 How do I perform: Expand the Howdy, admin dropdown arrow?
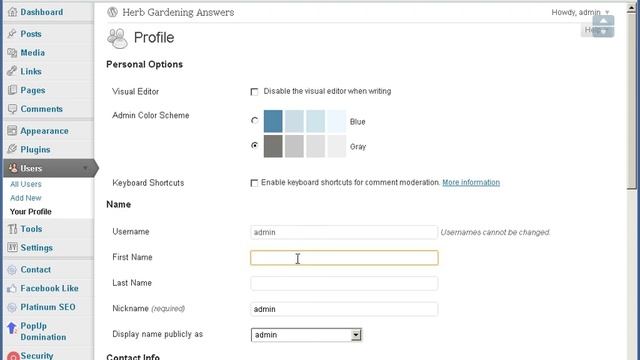607,13
